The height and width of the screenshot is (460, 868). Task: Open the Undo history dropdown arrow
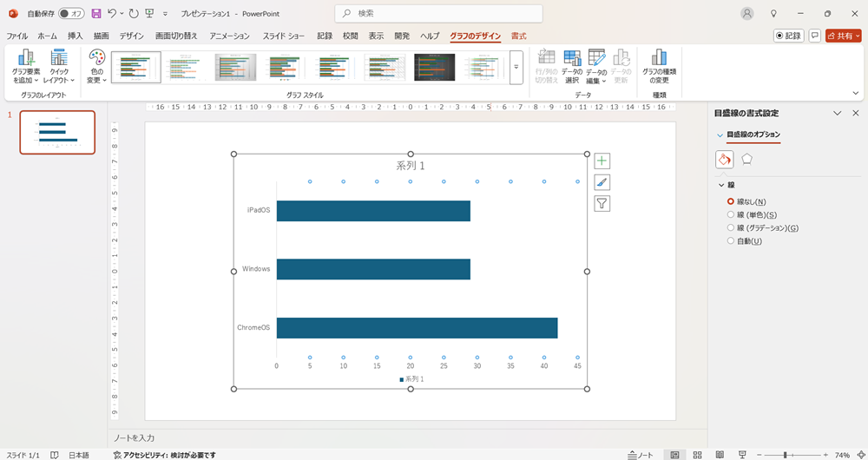(x=122, y=13)
